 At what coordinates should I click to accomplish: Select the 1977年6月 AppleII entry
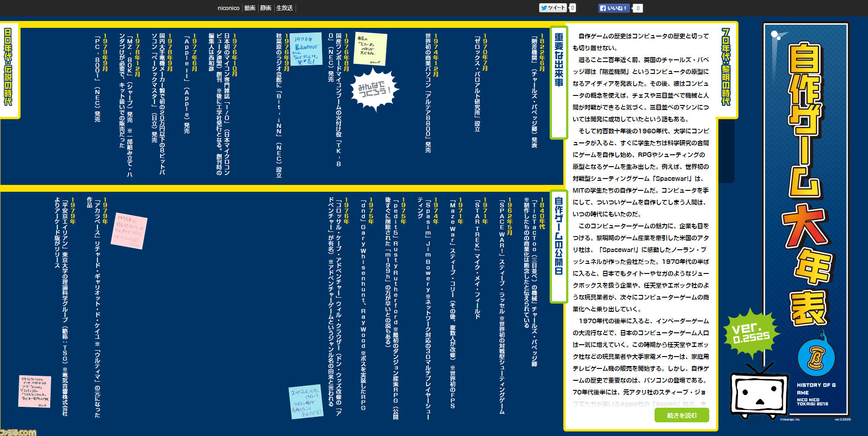click(x=190, y=83)
